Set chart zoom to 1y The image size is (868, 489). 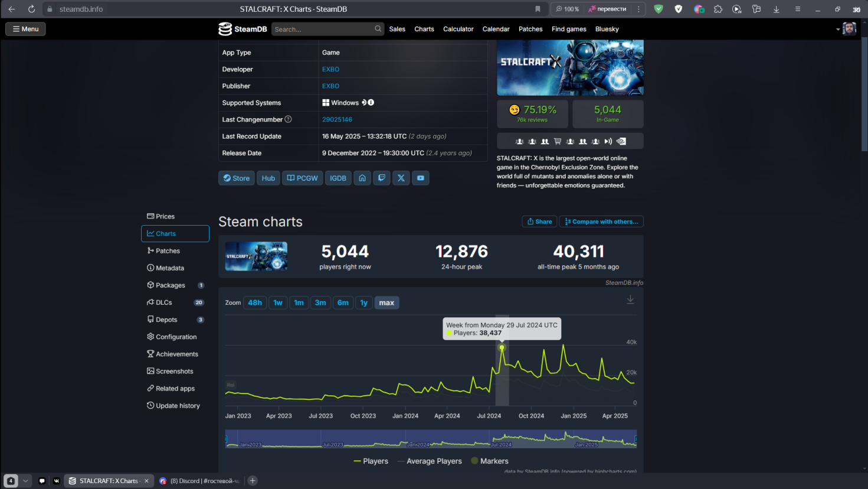364,302
